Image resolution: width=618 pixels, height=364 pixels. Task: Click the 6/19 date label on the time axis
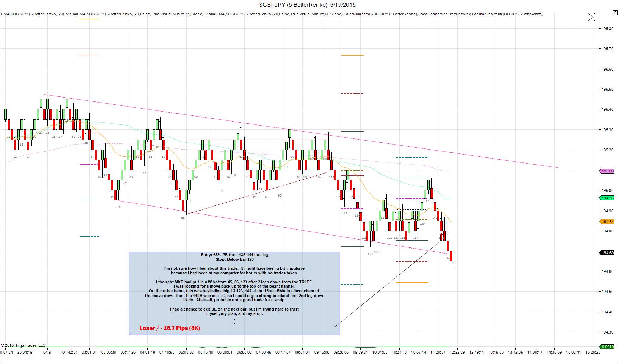tap(47, 352)
